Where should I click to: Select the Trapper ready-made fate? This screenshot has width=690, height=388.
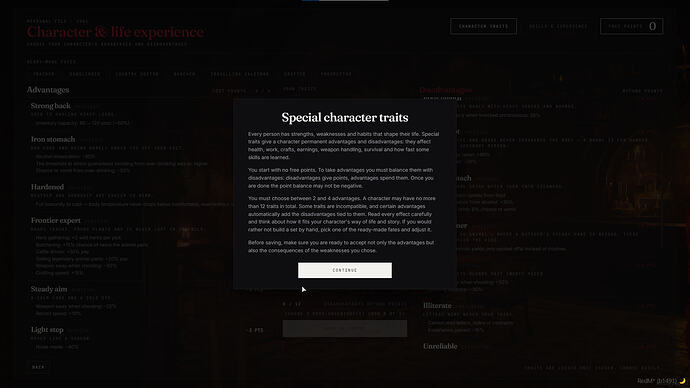(x=44, y=74)
